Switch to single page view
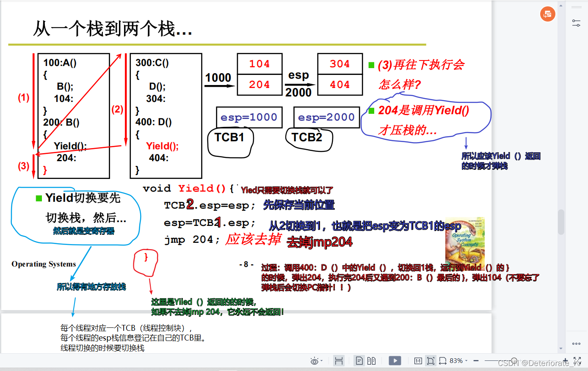The image size is (588, 371). click(359, 361)
